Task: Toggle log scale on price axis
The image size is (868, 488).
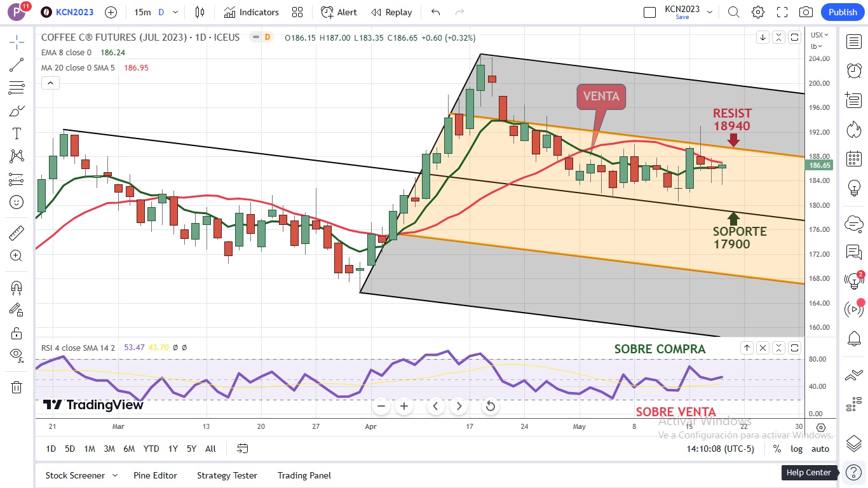Action: coord(796,449)
